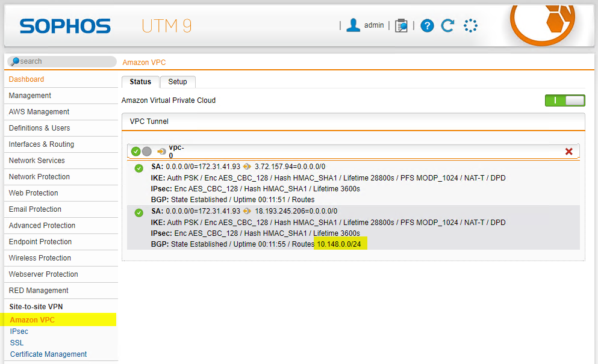The width and height of the screenshot is (598, 364).
Task: Open the help question mark icon
Action: pyautogui.click(x=427, y=26)
